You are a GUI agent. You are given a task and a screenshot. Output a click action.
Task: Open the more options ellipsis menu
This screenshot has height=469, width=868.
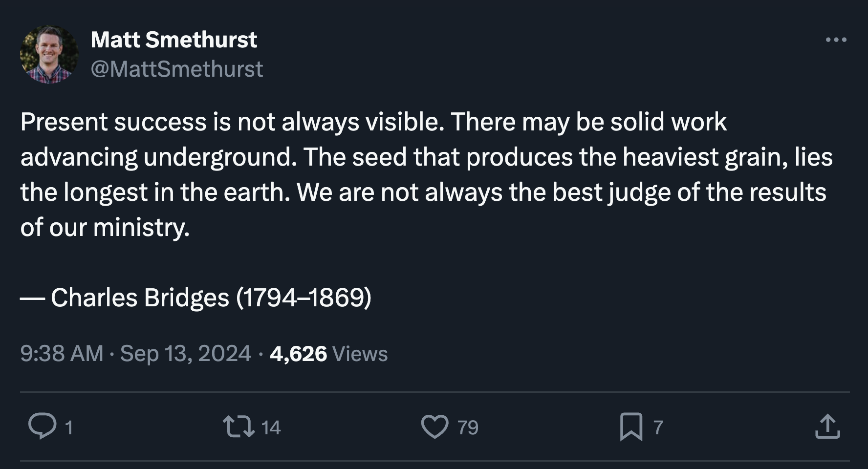[836, 40]
